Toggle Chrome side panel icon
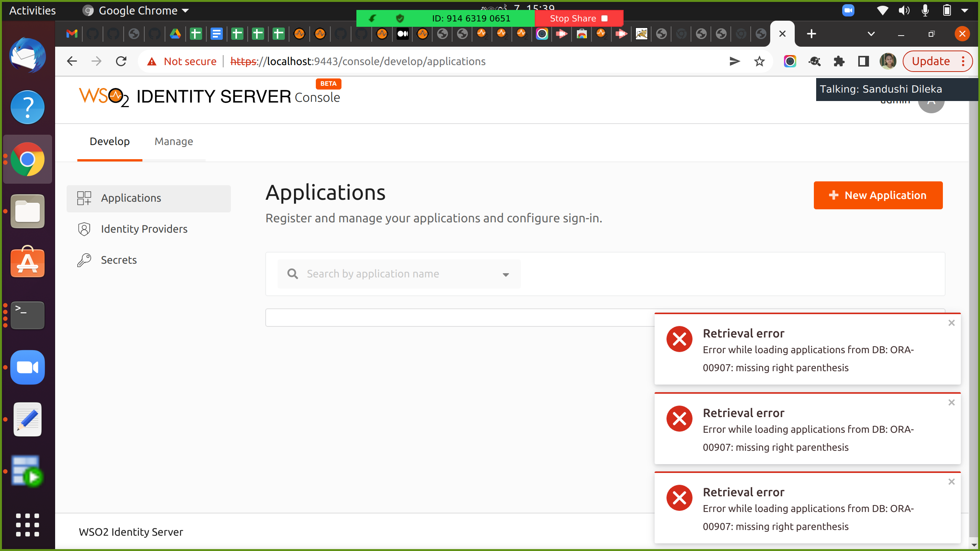This screenshot has height=551, width=980. 864,61
